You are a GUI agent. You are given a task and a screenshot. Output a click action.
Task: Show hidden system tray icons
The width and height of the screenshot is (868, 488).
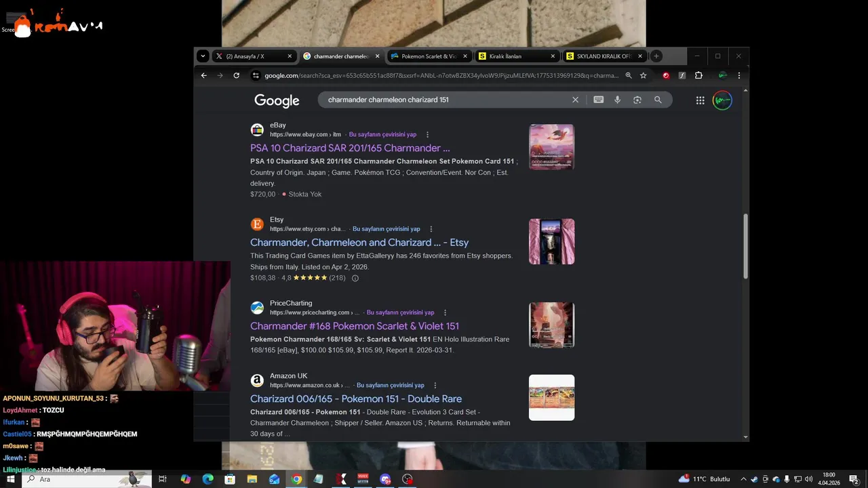743,479
